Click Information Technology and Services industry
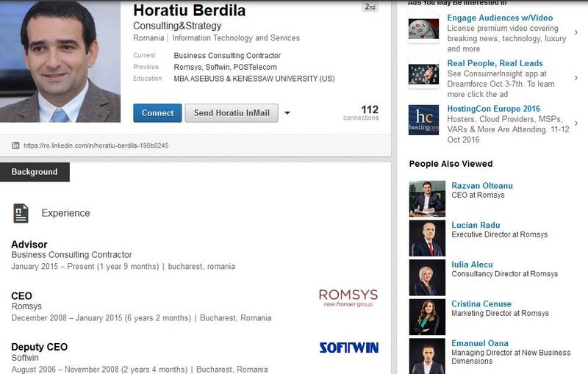The image size is (588, 374). pyautogui.click(x=236, y=38)
